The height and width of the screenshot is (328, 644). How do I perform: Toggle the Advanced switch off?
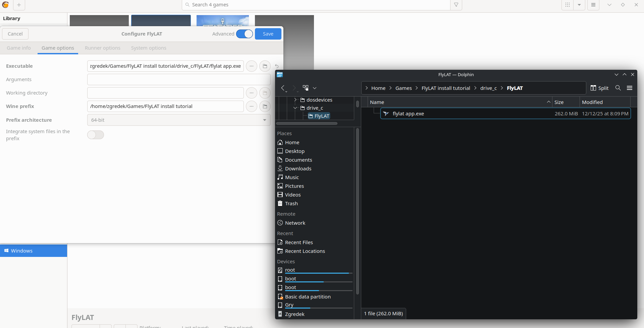click(x=245, y=34)
